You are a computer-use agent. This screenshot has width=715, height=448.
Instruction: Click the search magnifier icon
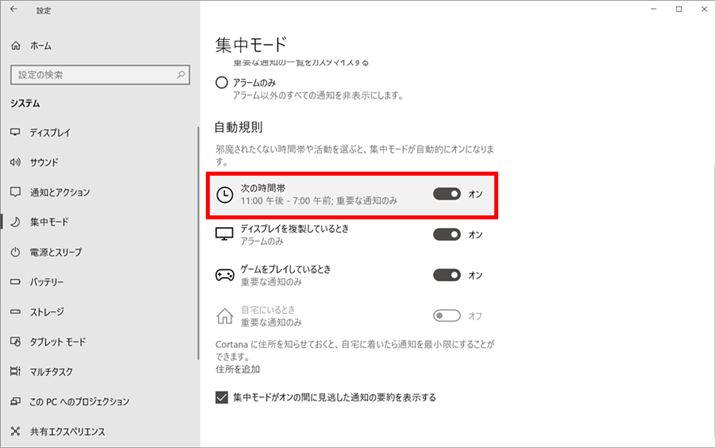pos(181,74)
